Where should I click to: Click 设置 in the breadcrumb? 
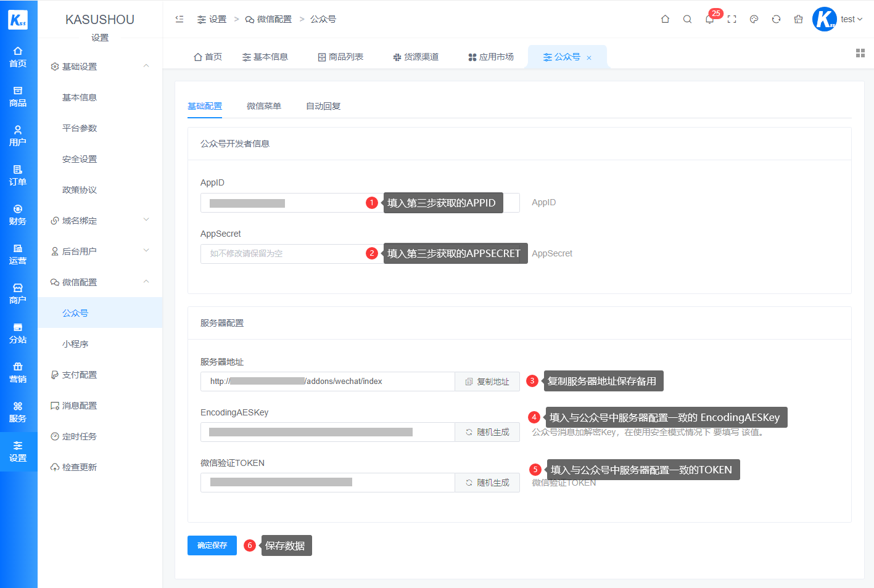[212, 19]
